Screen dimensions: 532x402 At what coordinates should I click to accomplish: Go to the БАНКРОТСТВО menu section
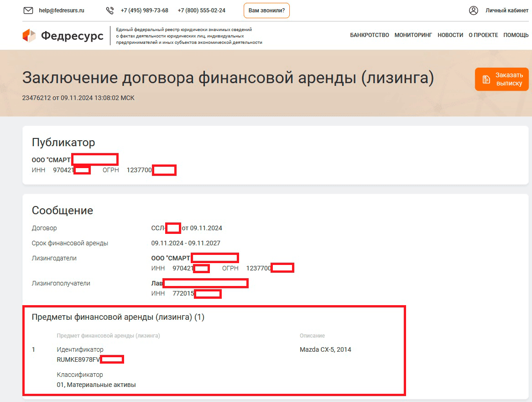tap(369, 35)
